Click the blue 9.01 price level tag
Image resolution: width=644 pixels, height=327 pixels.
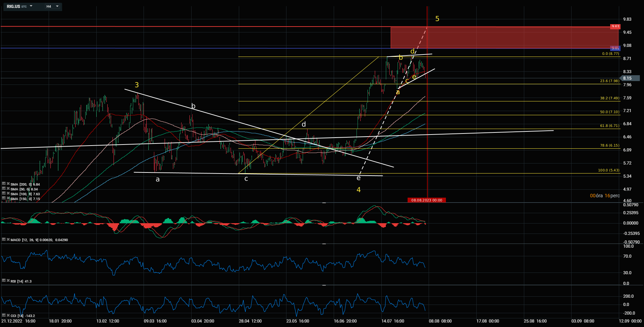point(615,48)
